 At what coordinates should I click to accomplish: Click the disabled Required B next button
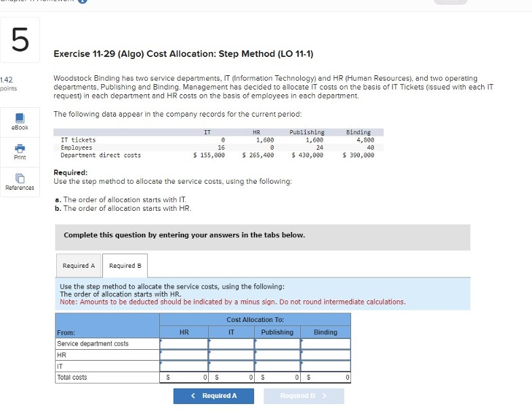pyautogui.click(x=304, y=396)
